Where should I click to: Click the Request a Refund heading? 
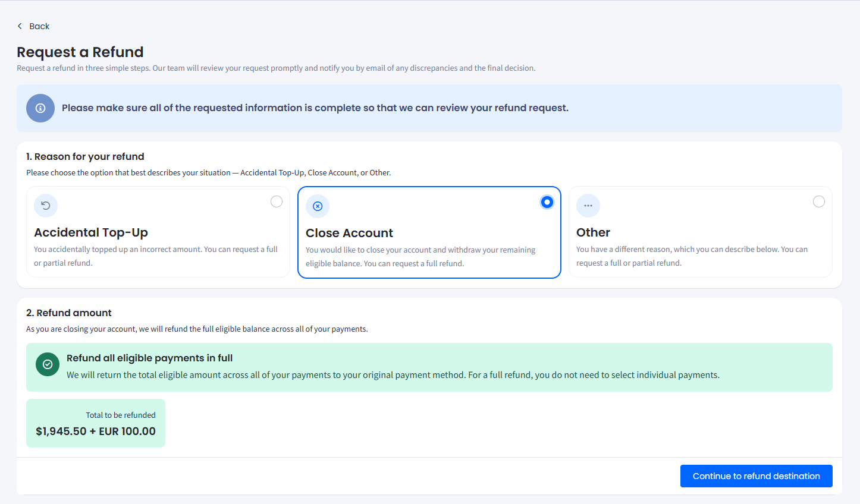coord(80,52)
